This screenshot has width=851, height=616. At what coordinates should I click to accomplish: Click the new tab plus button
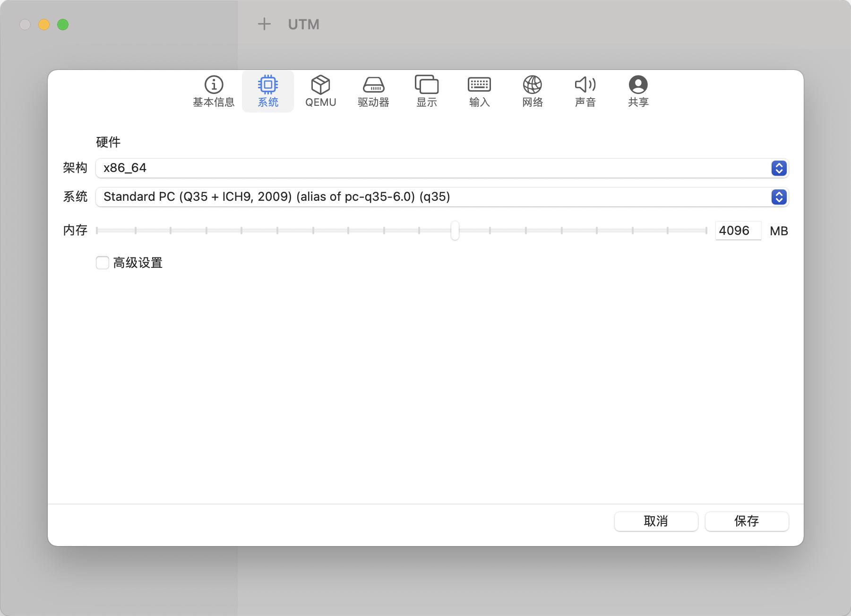(264, 24)
